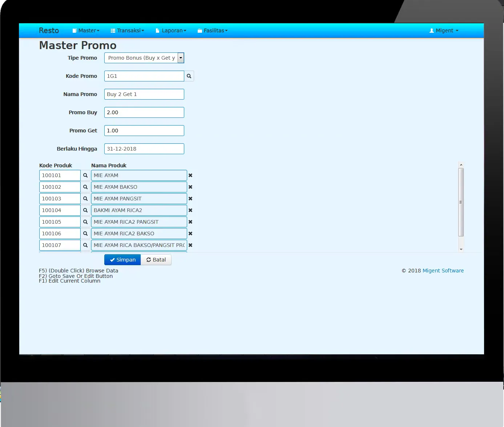Image resolution: width=504 pixels, height=427 pixels.
Task: Remove the BAKMI AYAM RICA2 row
Action: [x=190, y=210]
